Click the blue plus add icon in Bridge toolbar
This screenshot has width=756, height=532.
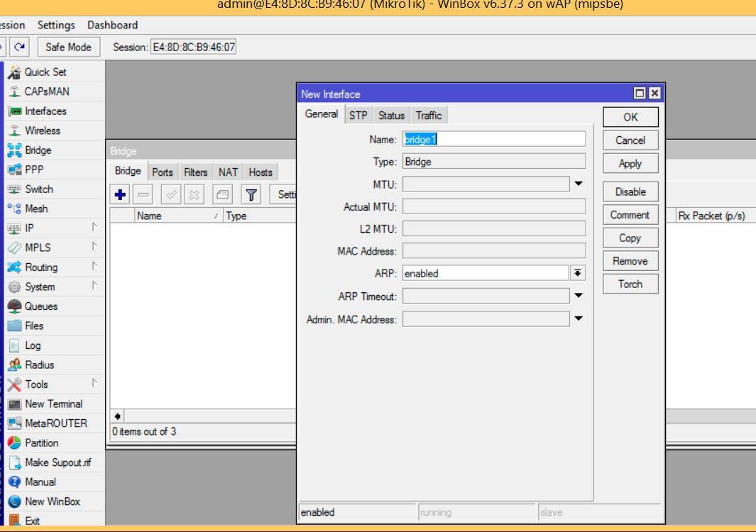tap(121, 194)
